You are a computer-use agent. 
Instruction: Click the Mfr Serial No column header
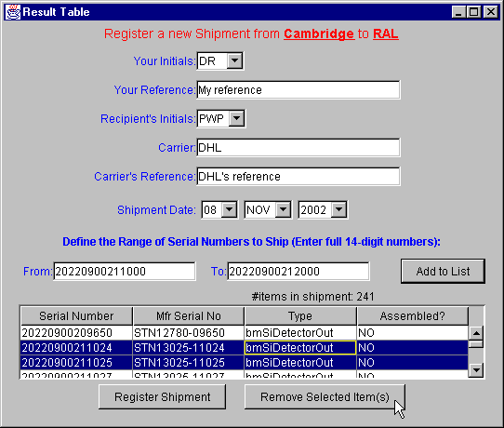pyautogui.click(x=189, y=316)
